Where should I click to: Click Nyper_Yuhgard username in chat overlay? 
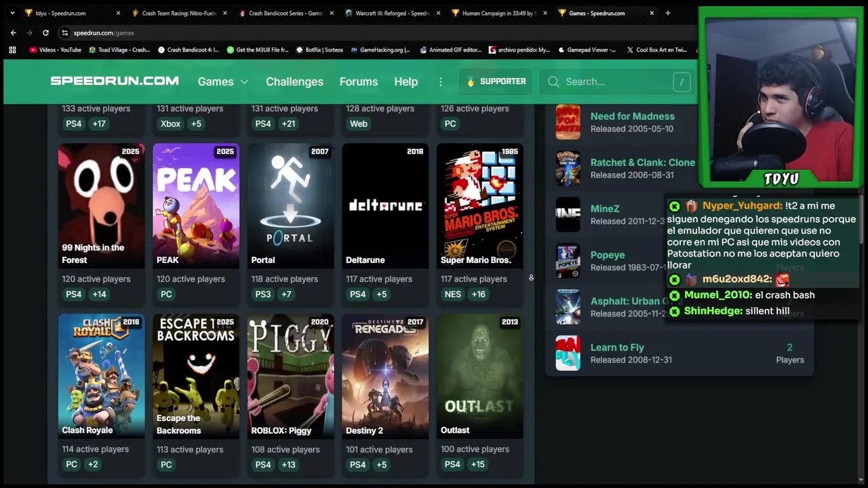pyautogui.click(x=742, y=206)
